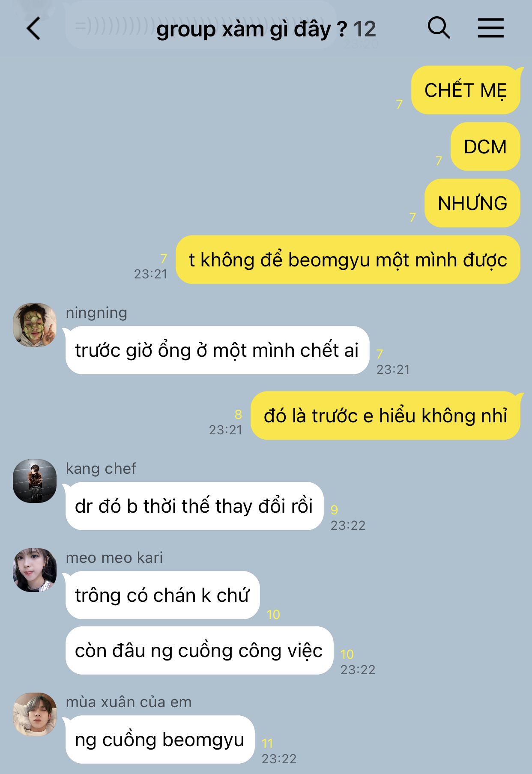Tap message 't không để beomgyu một mình được'
The height and width of the screenshot is (774, 532).
tap(348, 260)
